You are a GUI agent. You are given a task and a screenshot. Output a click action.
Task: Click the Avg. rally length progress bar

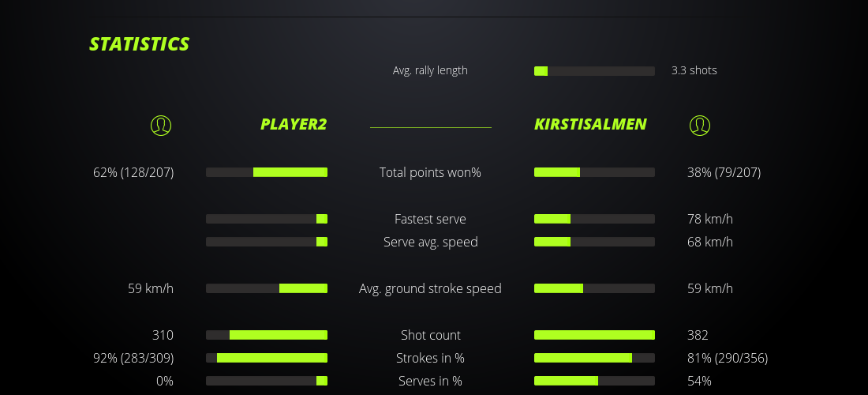tap(594, 71)
